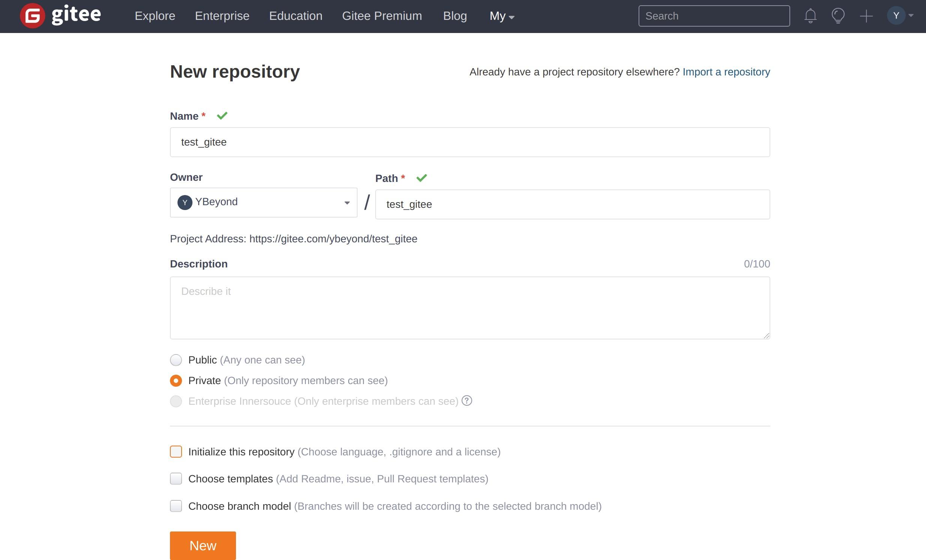
Task: Select the Private radio button
Action: [176, 380]
